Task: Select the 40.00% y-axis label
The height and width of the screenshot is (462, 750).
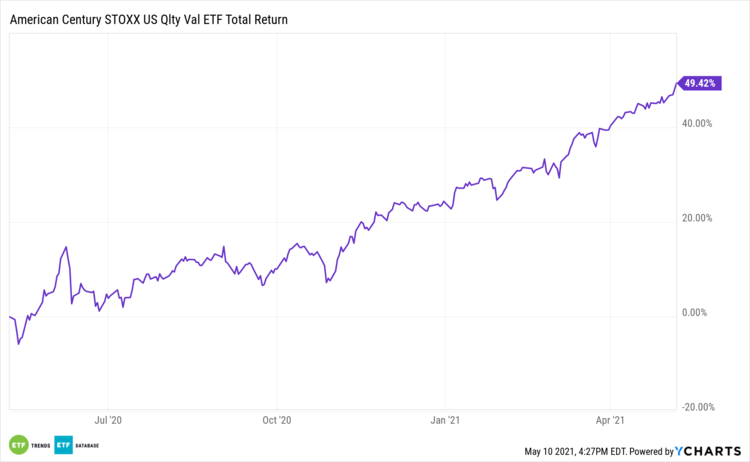Action: tap(696, 124)
